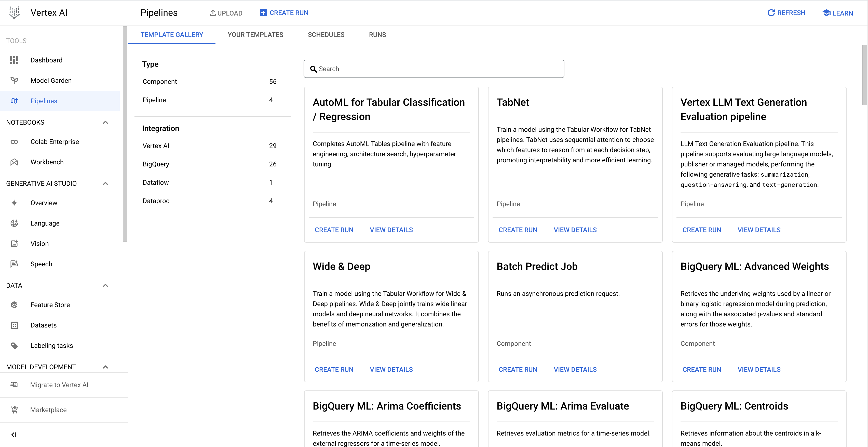Switch to the YOUR TEMPLATES tab
Screen dimensions: 868x447
[256, 35]
